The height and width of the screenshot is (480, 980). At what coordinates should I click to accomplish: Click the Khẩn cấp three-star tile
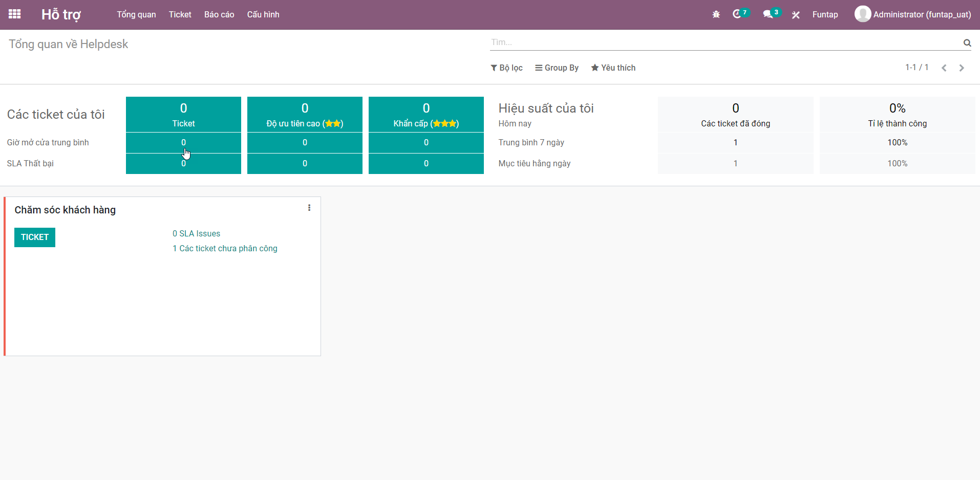(426, 115)
